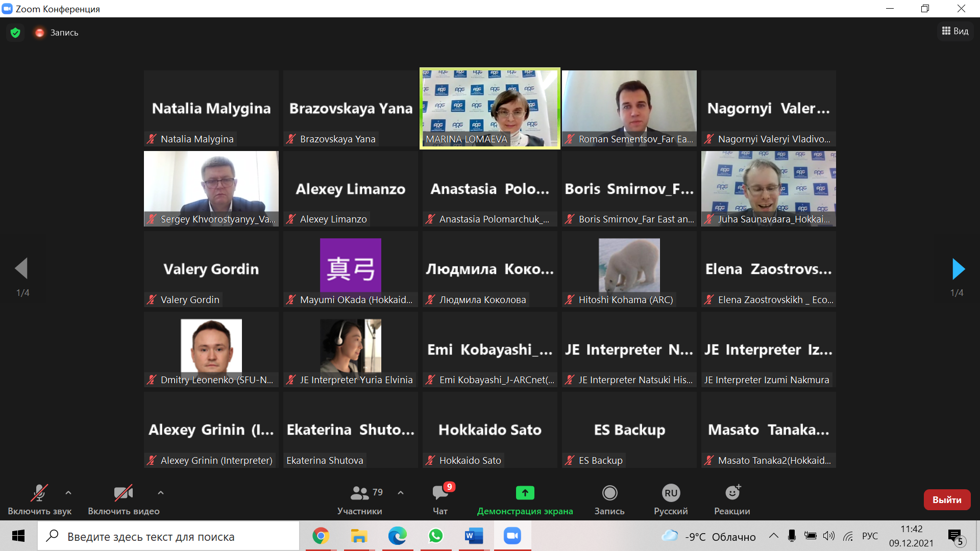This screenshot has height=551, width=980.
Task: Open the weather widget showing -9°C Облачно
Action: (x=708, y=536)
